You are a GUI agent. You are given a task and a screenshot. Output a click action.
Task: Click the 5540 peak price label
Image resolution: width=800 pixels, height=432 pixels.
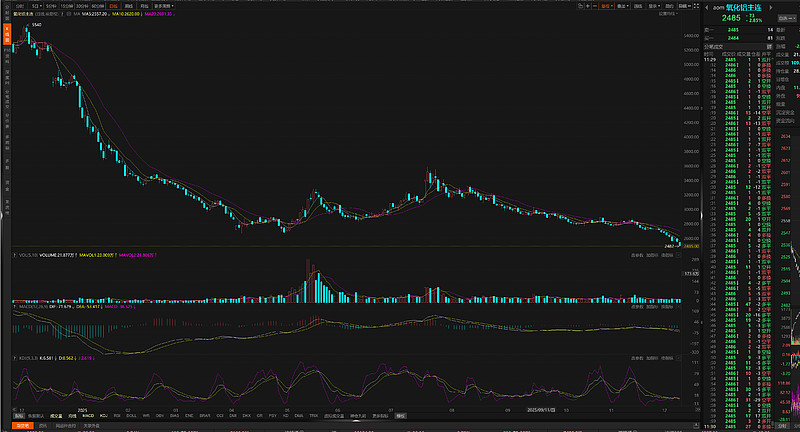pyautogui.click(x=37, y=24)
